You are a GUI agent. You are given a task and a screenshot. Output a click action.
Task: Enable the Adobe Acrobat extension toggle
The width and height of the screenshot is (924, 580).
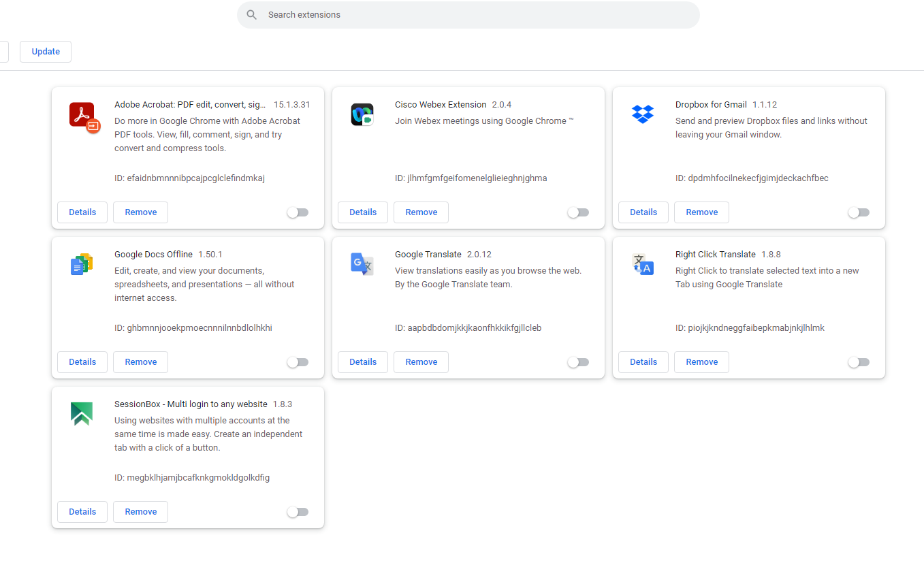coord(298,212)
